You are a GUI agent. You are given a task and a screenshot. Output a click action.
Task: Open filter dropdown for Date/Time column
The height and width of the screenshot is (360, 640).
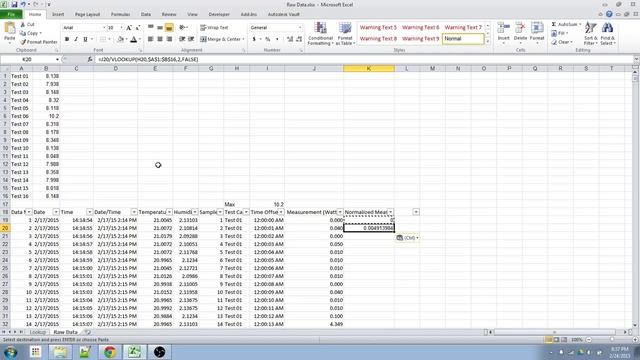click(x=133, y=212)
